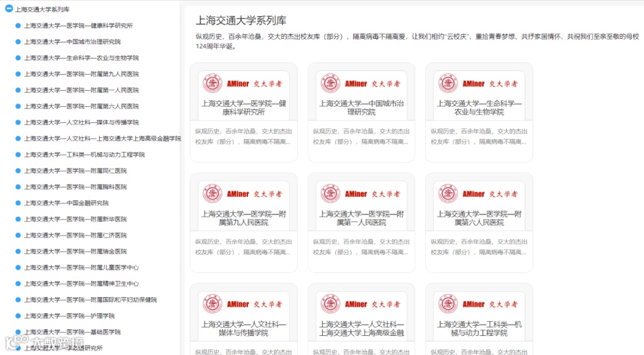Click the bullet icon beside 护理学院
644x355 pixels.
point(18,316)
